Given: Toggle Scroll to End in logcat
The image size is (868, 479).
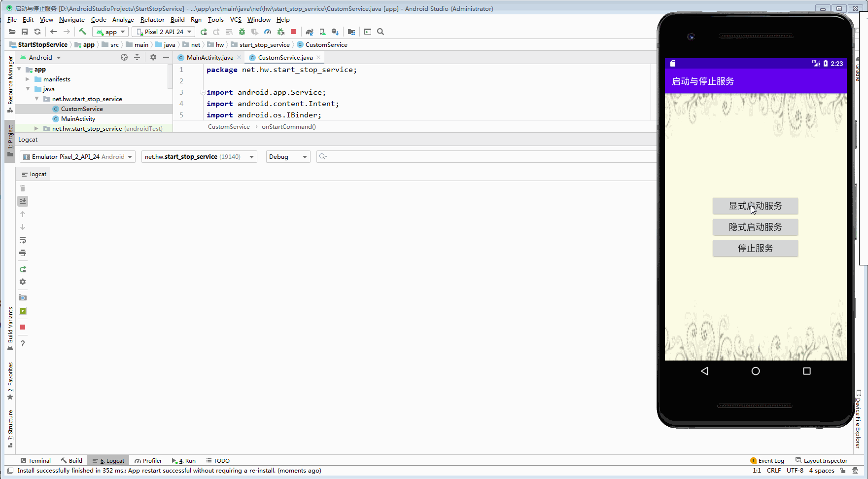Looking at the screenshot, I should click(x=23, y=201).
